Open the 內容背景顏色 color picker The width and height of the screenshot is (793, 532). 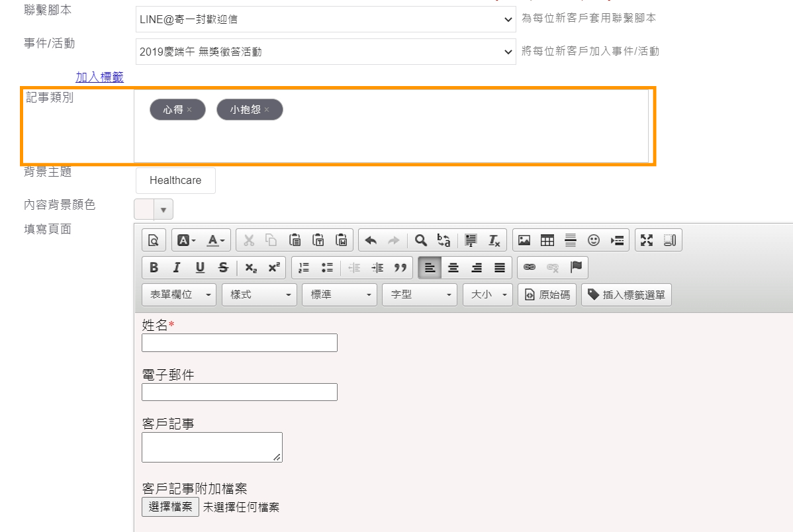154,210
